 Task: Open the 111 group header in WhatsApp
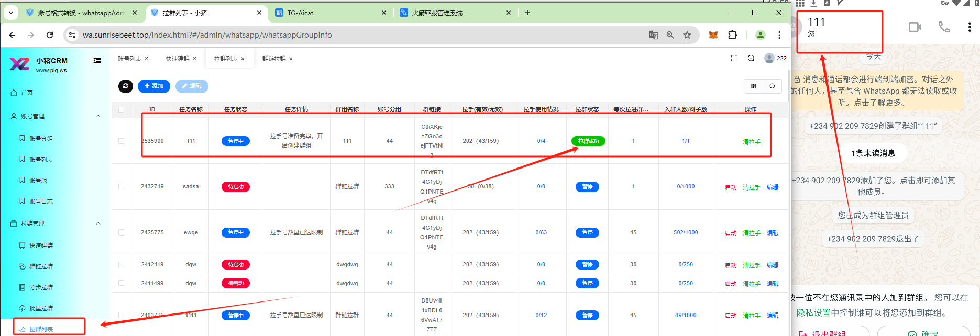click(x=840, y=27)
